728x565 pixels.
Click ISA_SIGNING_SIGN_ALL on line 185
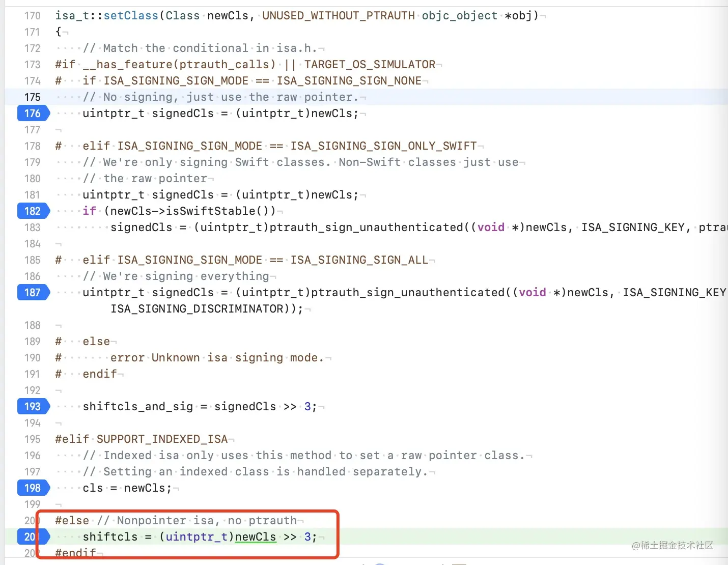359,260
